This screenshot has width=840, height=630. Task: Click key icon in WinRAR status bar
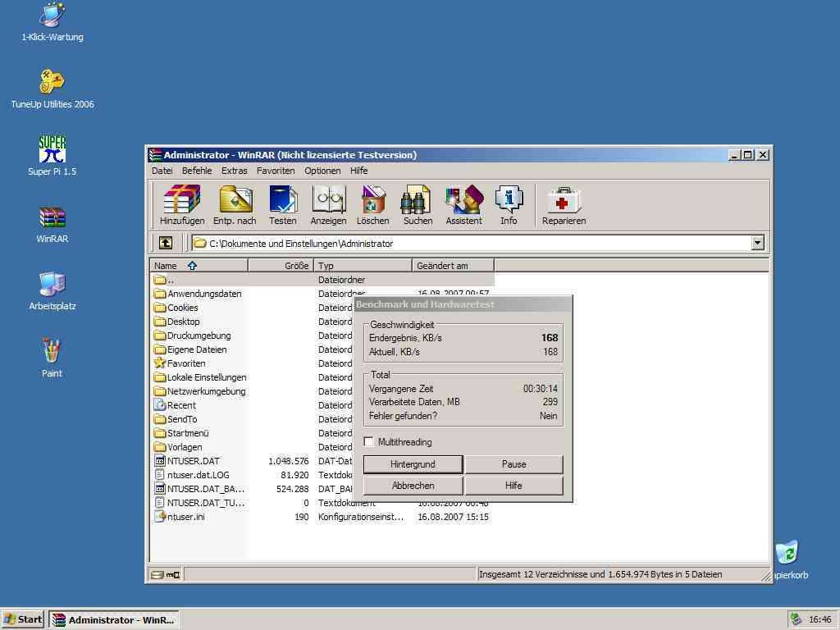173,575
